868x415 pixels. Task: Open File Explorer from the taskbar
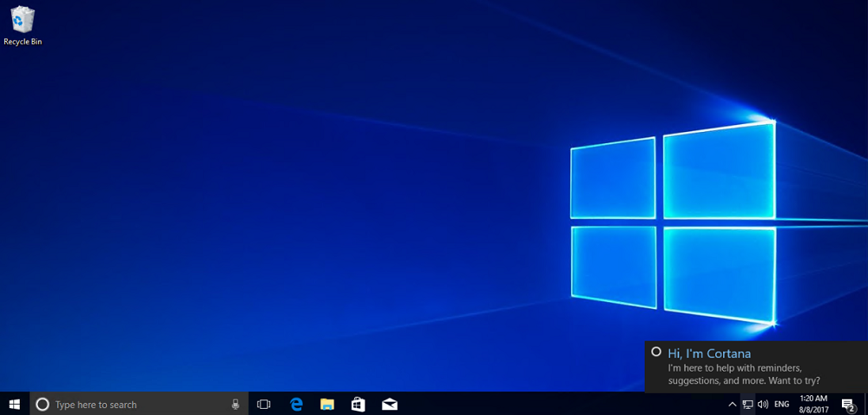tap(327, 405)
